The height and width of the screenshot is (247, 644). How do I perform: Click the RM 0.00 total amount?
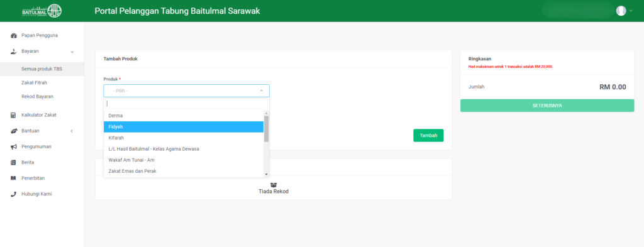(613, 87)
